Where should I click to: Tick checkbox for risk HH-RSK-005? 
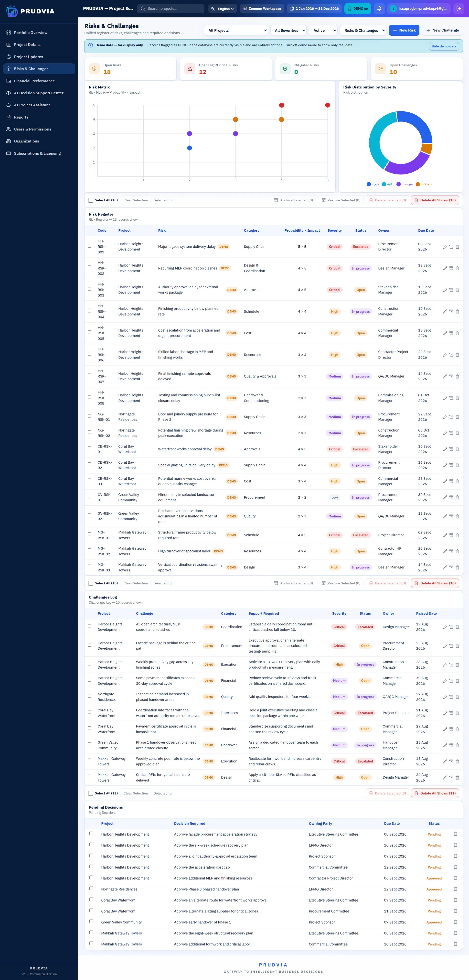(90, 332)
